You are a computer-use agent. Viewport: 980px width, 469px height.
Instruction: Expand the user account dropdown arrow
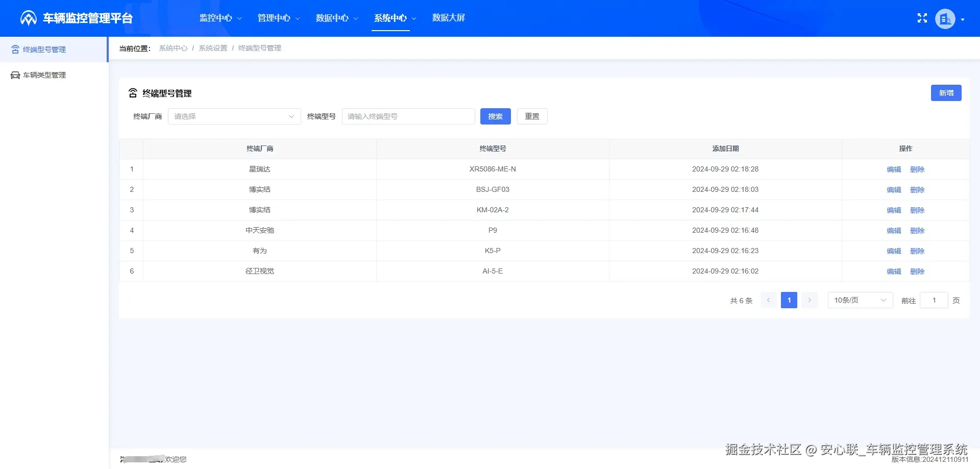point(964,19)
